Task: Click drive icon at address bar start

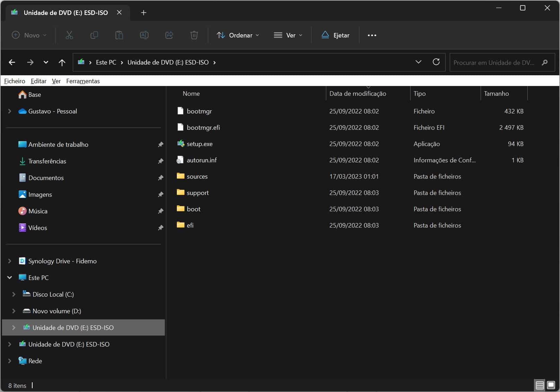Action: tap(81, 62)
